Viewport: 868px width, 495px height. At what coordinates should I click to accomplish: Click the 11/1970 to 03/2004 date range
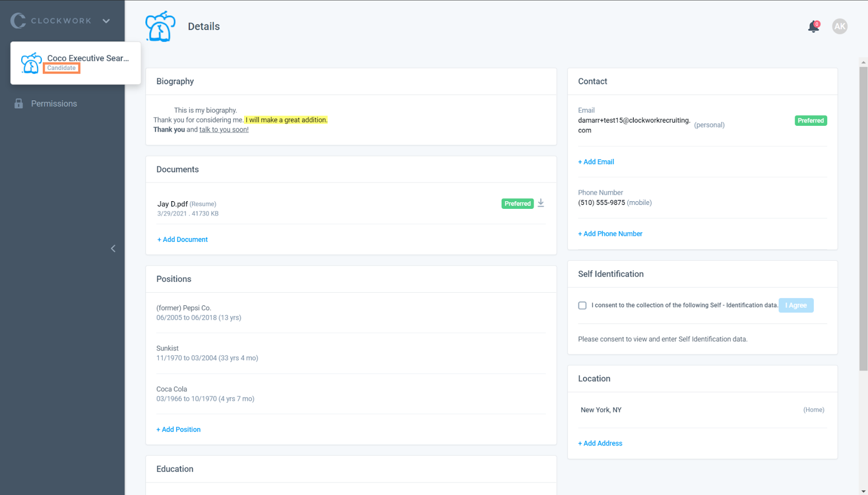[207, 358]
